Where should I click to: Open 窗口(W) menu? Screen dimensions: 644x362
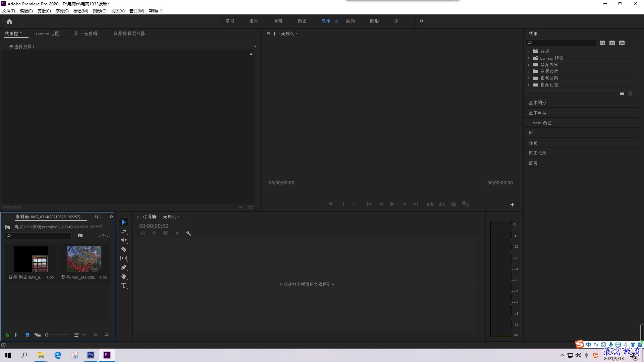[x=137, y=11]
